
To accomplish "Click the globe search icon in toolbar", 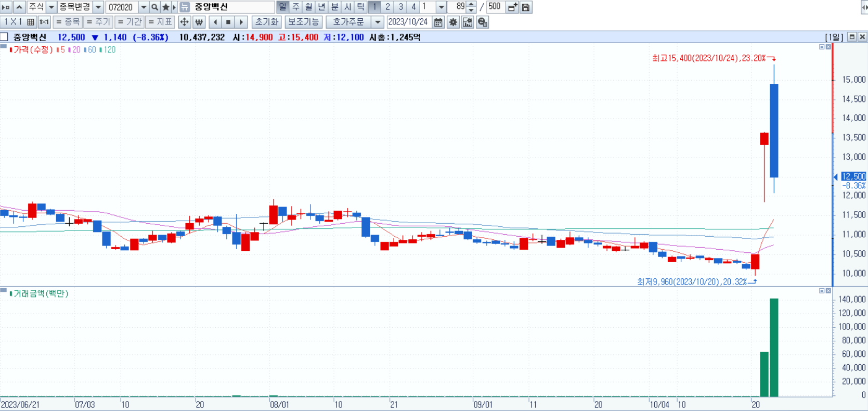I will click(483, 22).
